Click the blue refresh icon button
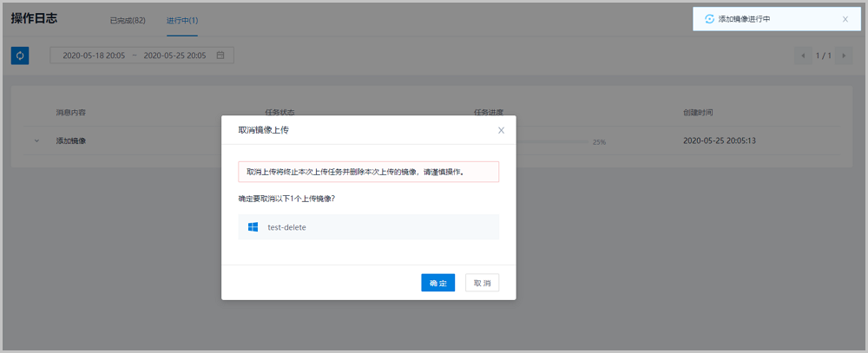The height and width of the screenshot is (353, 868). [x=20, y=56]
